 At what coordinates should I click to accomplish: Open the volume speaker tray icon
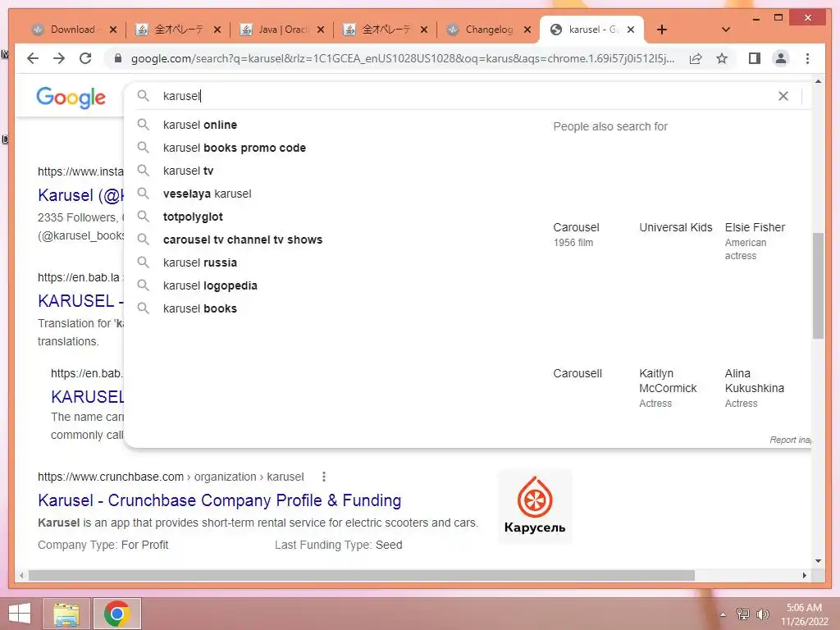(x=762, y=614)
